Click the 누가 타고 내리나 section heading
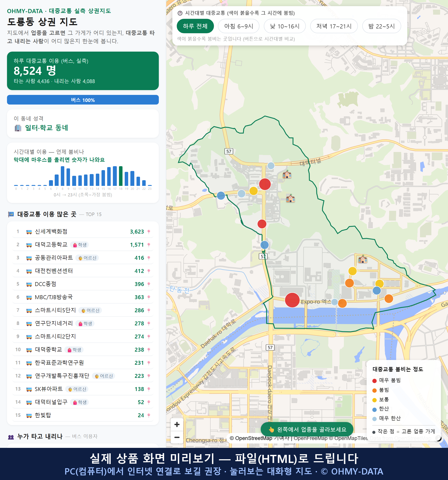 [x=40, y=436]
